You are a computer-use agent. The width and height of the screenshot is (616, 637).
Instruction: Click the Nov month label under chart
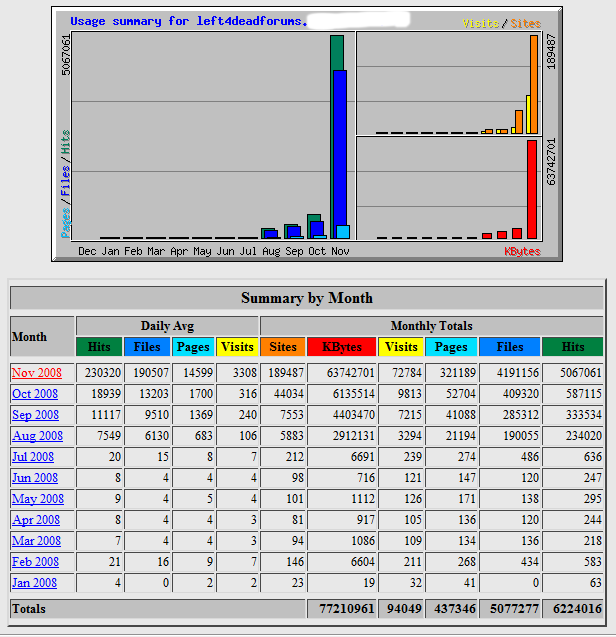coord(340,251)
